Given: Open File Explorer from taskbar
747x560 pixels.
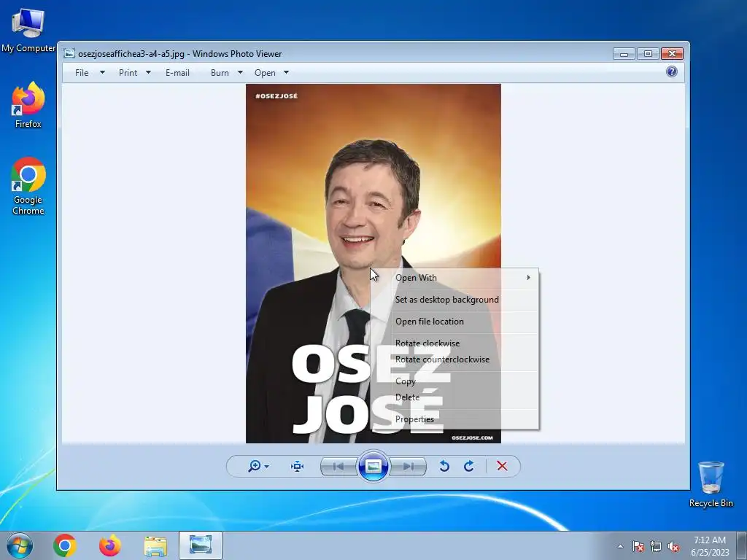Looking at the screenshot, I should [155, 545].
